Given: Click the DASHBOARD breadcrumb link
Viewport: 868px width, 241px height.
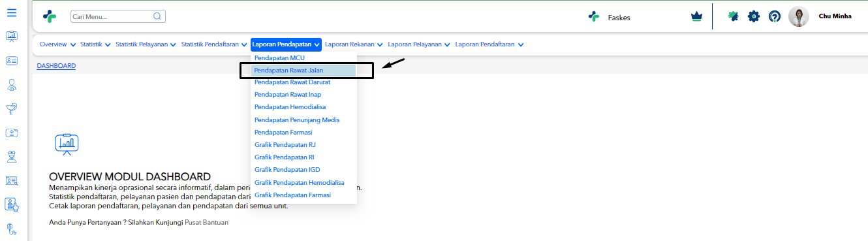Looking at the screenshot, I should [56, 66].
